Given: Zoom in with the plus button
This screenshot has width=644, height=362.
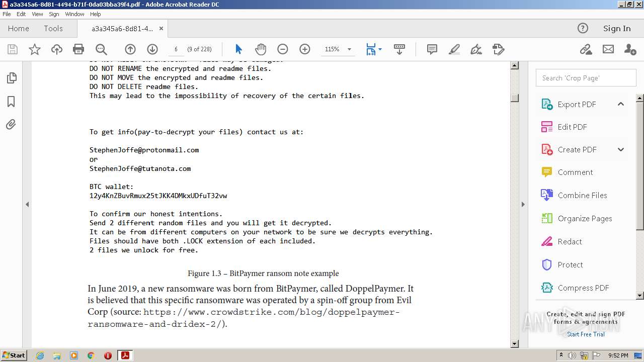Looking at the screenshot, I should coord(305,49).
